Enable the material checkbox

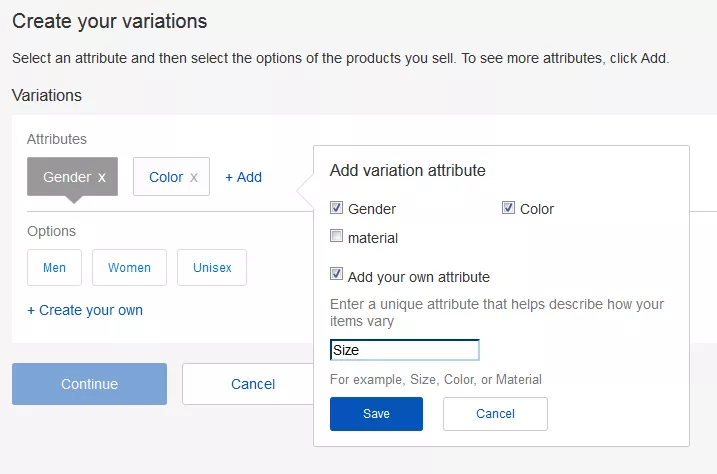tap(337, 237)
